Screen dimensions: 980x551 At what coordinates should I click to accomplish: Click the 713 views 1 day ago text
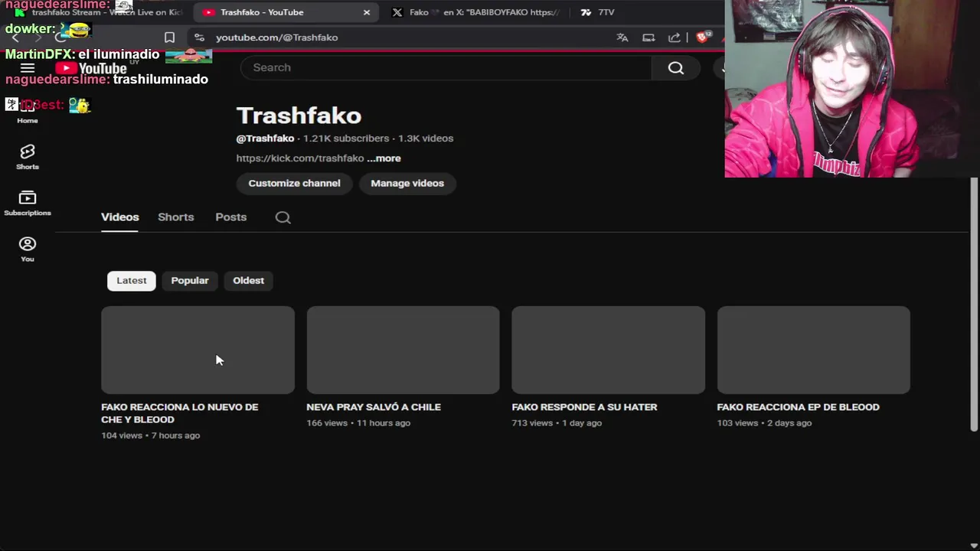tap(557, 423)
